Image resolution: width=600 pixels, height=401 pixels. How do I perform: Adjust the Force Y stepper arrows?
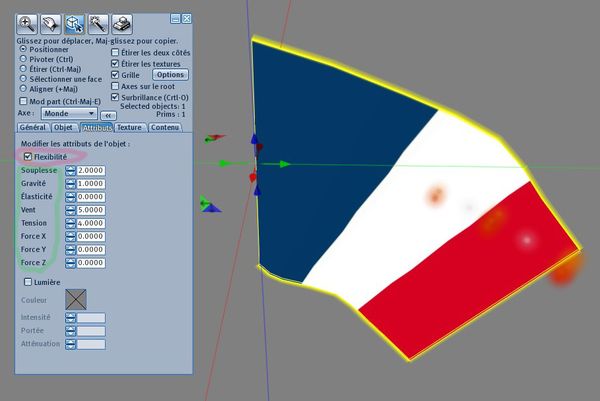tap(70, 249)
